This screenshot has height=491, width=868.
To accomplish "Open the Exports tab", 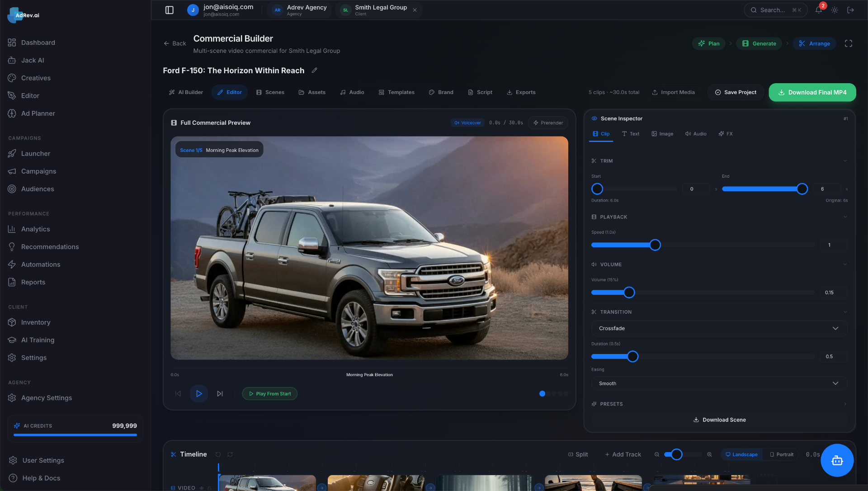I will [521, 92].
